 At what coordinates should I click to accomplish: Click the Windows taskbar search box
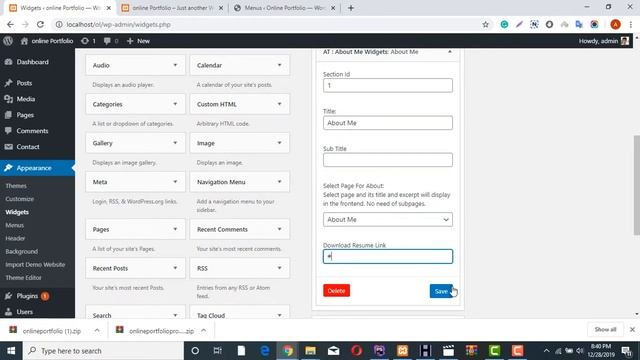(103, 351)
